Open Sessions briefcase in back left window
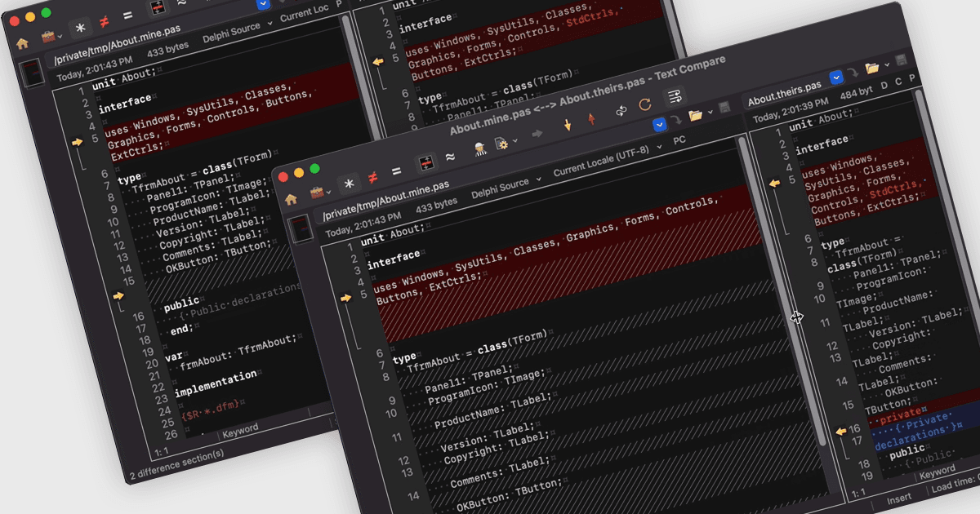 click(x=50, y=37)
